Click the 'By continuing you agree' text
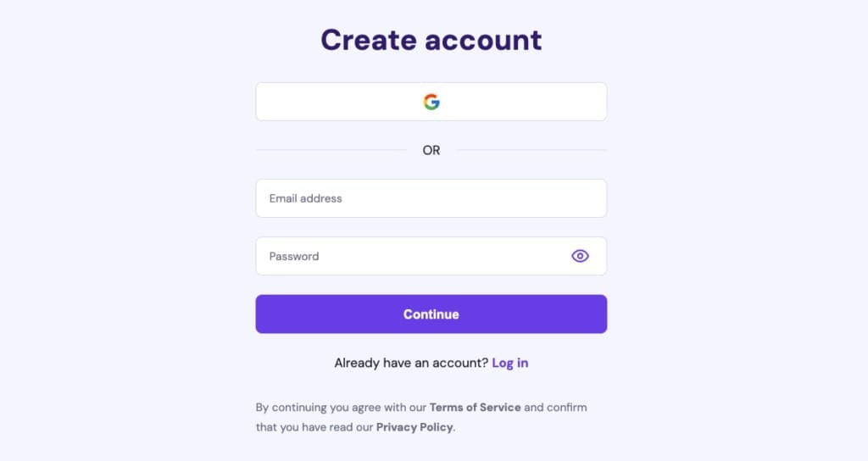The image size is (868, 461). pyautogui.click(x=341, y=408)
